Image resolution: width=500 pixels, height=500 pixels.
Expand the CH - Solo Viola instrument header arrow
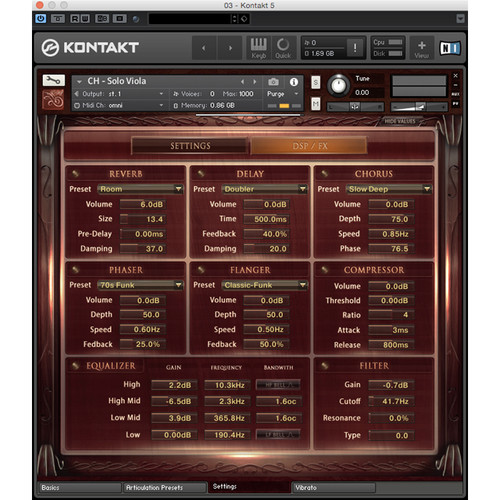click(79, 81)
